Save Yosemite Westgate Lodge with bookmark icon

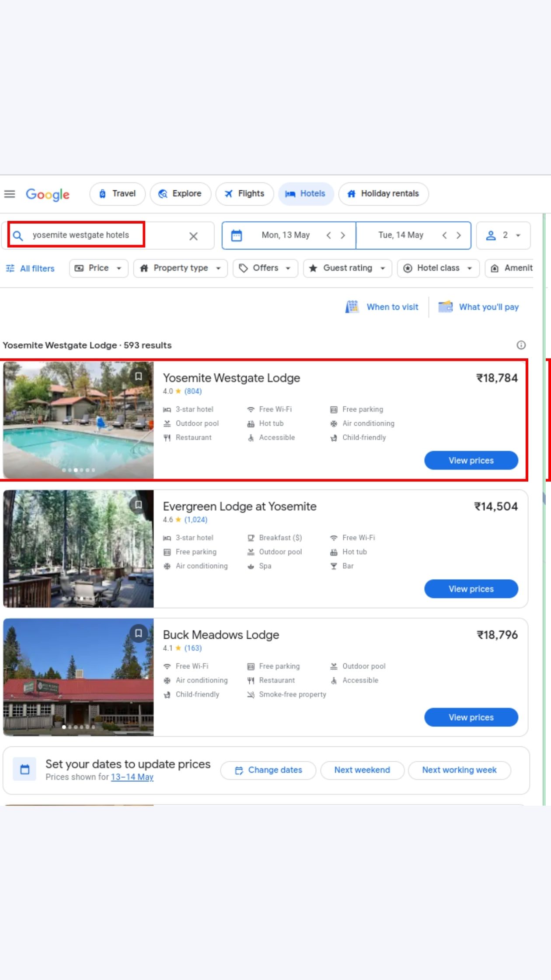139,376
